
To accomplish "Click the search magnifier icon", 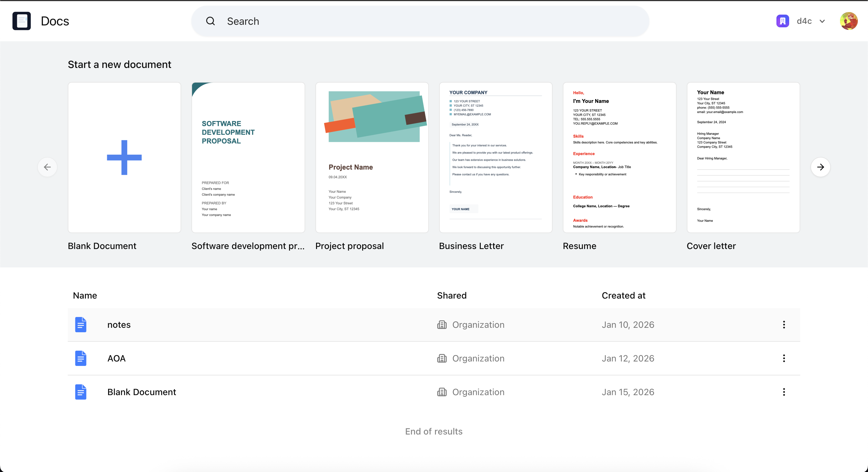I will click(x=210, y=21).
